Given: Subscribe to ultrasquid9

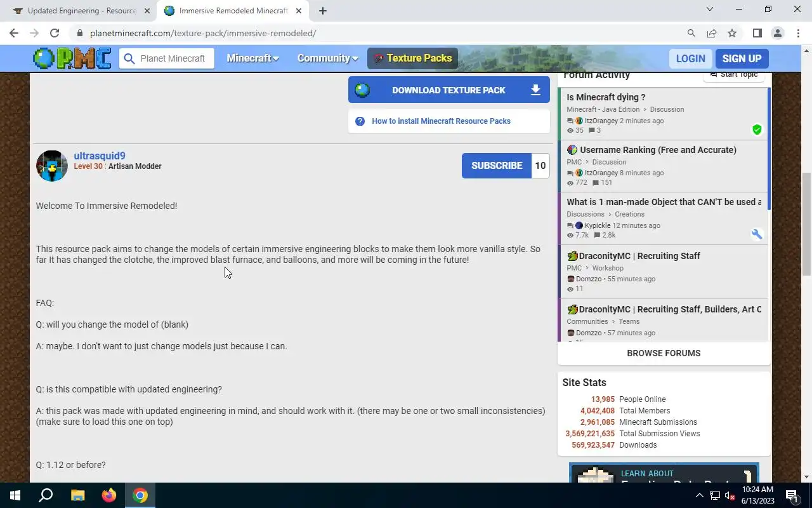Looking at the screenshot, I should pos(497,166).
